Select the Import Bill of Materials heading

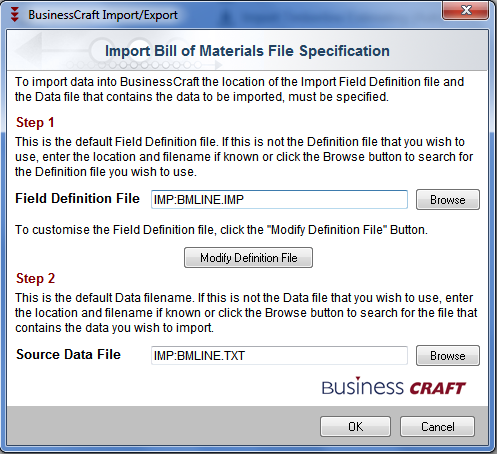[247, 51]
